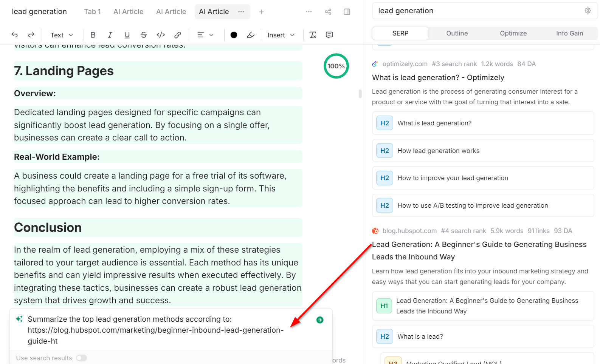Click the 'What is a lead?' H2 heading

point(483,336)
